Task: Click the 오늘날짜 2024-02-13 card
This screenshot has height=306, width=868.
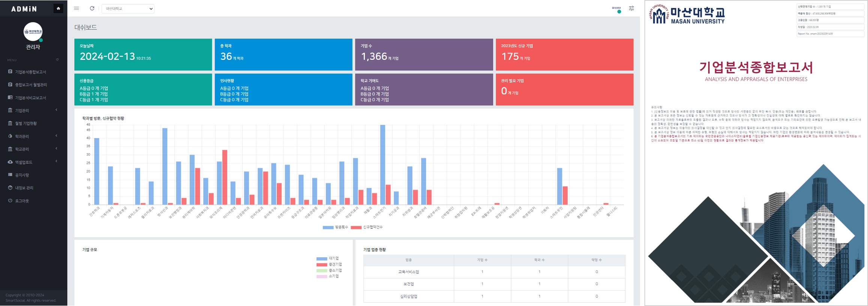Action: (143, 55)
